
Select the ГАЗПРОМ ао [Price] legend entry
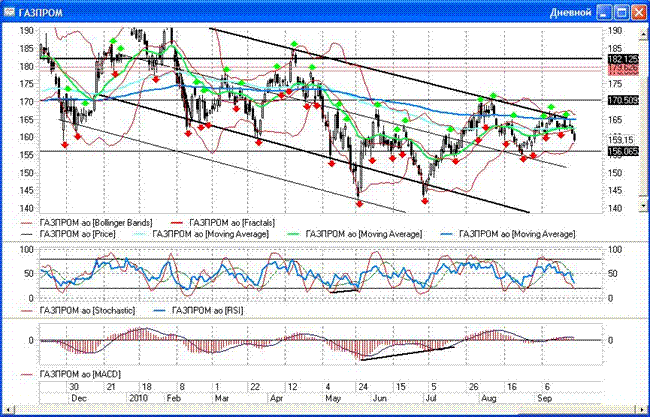click(68, 234)
